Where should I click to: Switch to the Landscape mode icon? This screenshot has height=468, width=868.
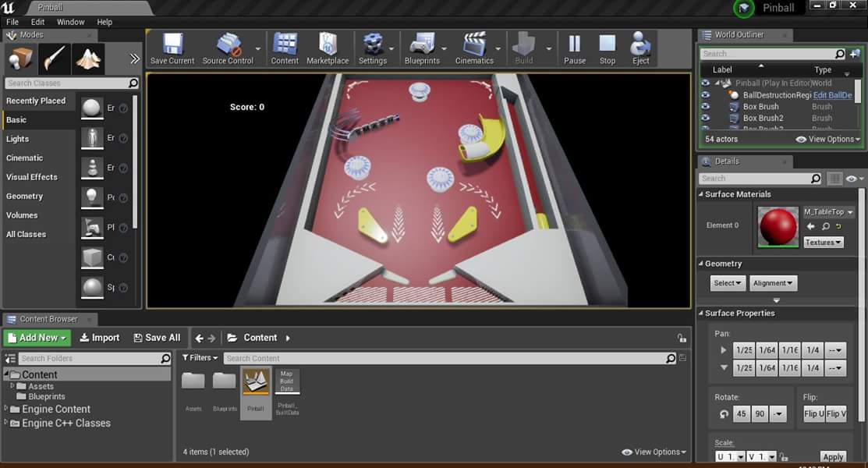(89, 58)
